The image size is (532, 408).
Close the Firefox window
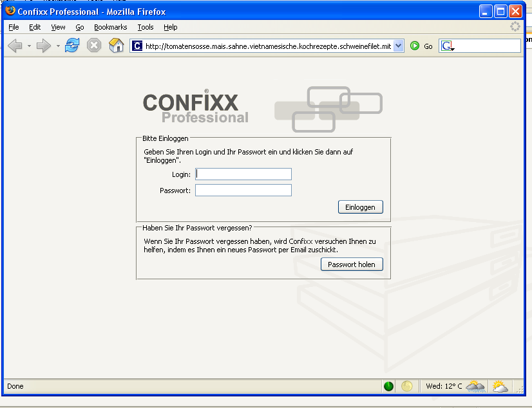click(515, 12)
